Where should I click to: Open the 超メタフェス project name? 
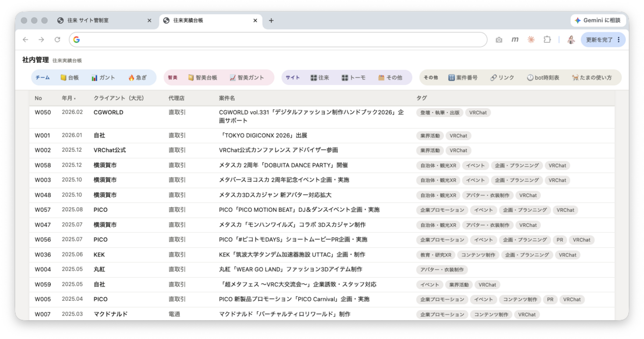298,284
